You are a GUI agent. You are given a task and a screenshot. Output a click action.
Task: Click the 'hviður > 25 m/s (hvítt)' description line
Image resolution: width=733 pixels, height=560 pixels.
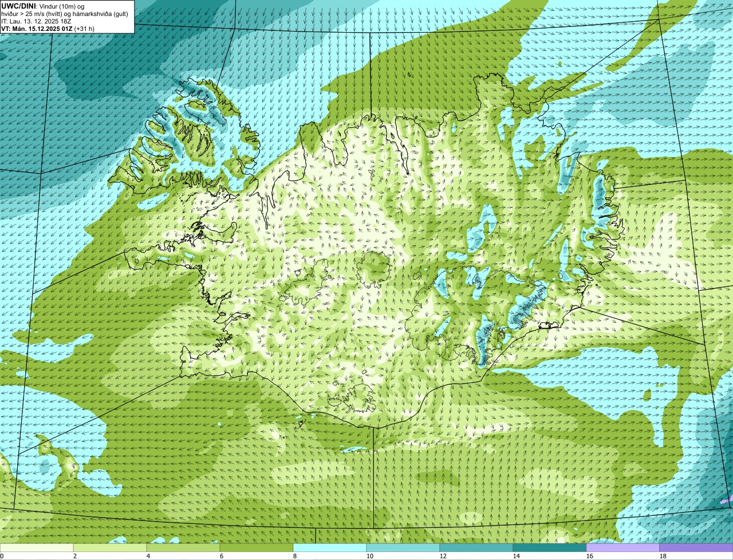coord(65,14)
